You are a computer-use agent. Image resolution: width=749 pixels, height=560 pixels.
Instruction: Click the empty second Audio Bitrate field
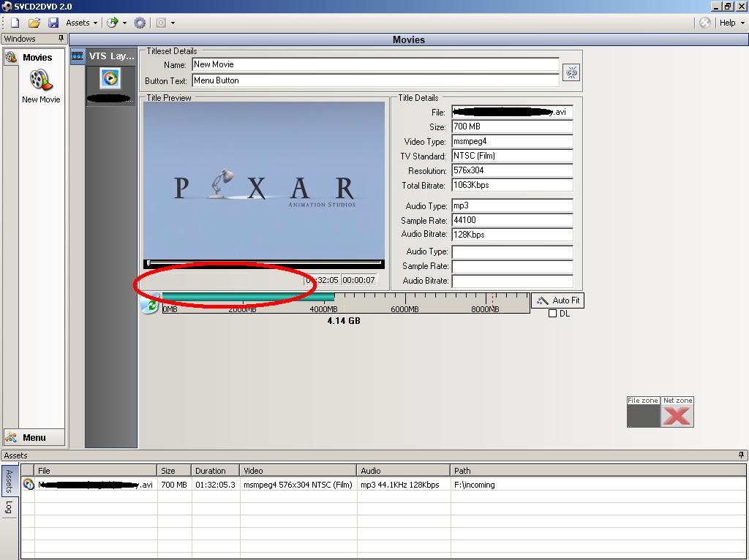[x=512, y=281]
